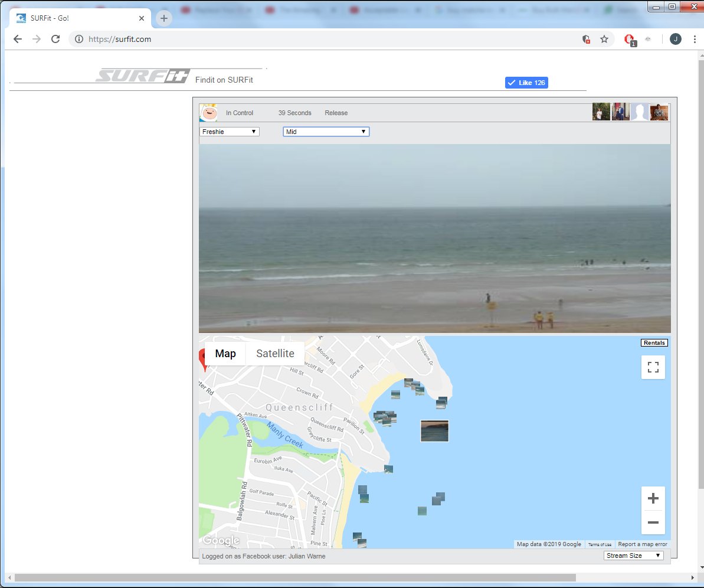Click the Manly Creek map label
This screenshot has height=588, width=704.
tap(285, 435)
